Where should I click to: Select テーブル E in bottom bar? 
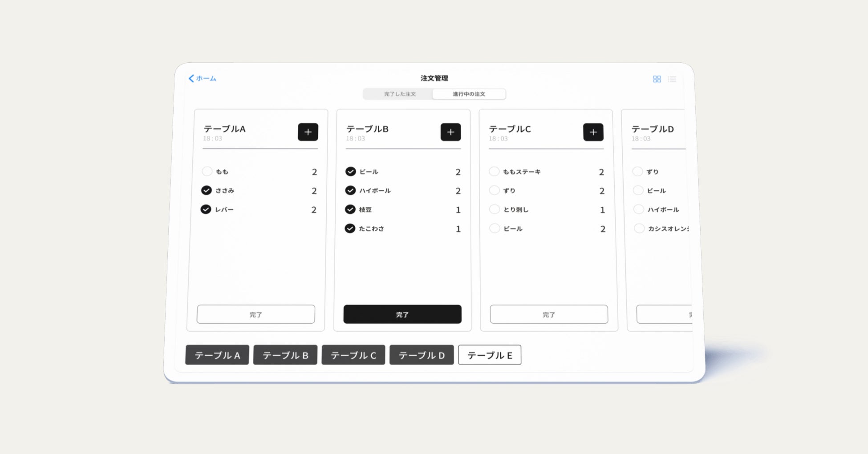click(x=490, y=355)
